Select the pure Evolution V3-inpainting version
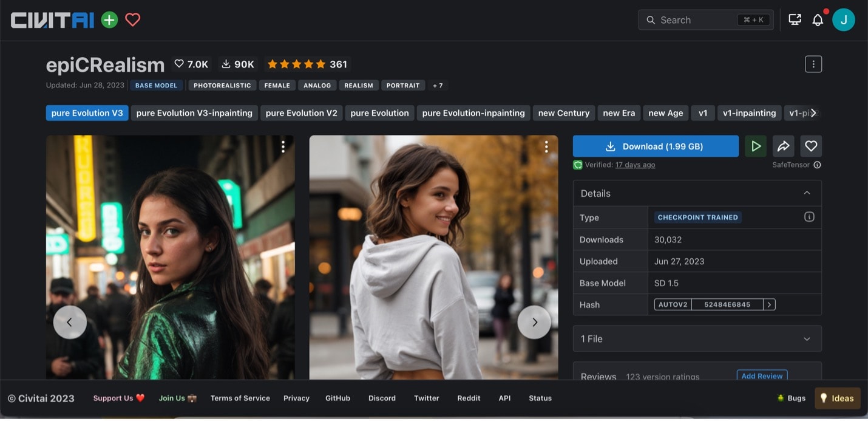868x421 pixels. (x=194, y=113)
